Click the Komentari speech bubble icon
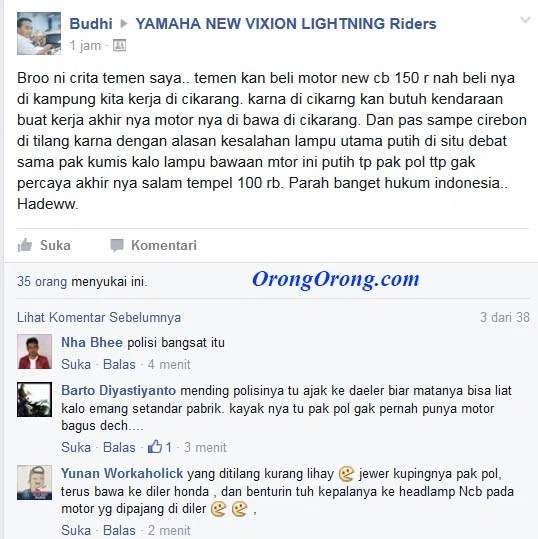 click(x=117, y=245)
